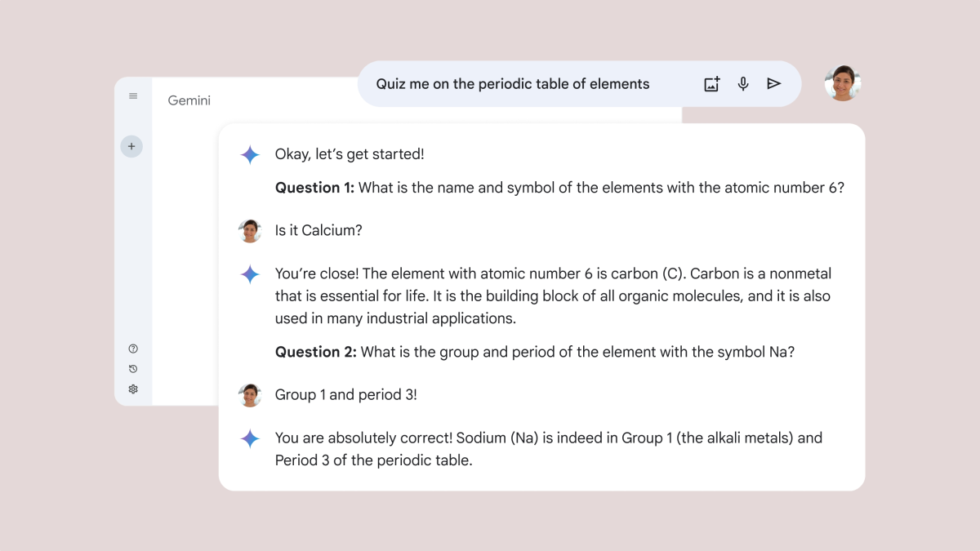Open the settings gear icon

point(133,389)
